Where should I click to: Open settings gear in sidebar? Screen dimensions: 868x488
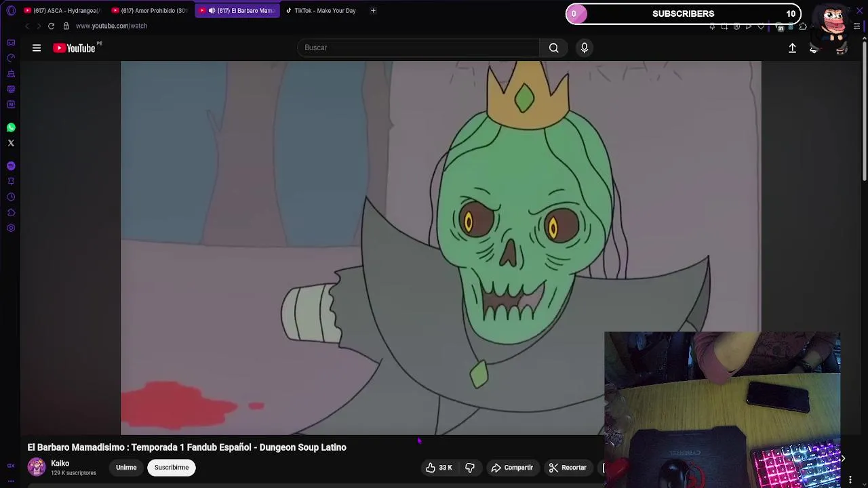pyautogui.click(x=11, y=228)
